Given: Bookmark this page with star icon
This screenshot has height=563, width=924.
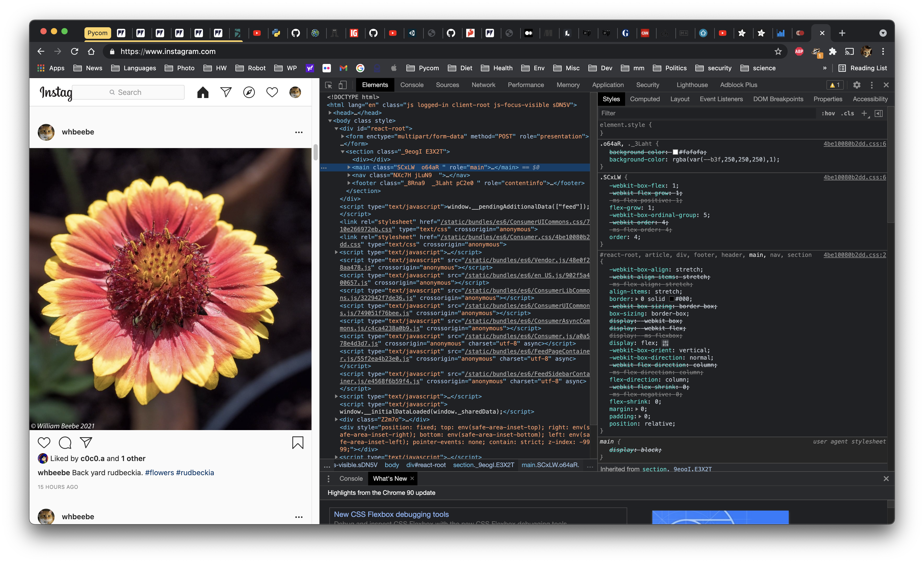Looking at the screenshot, I should coord(778,52).
